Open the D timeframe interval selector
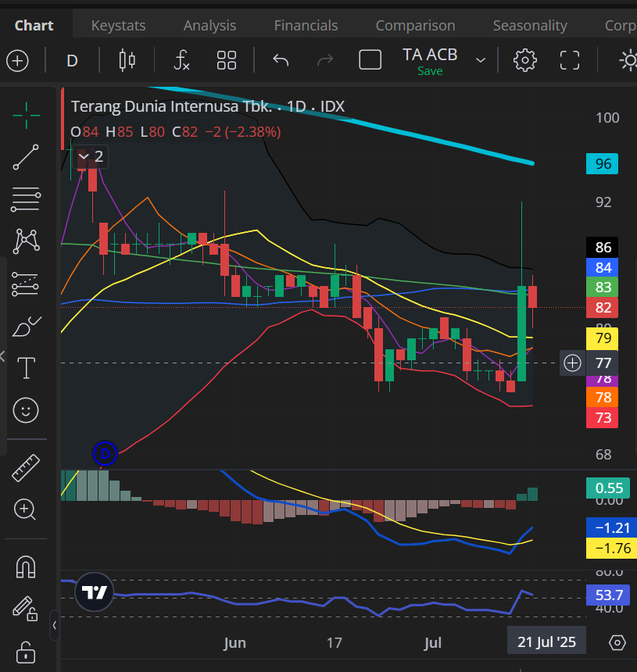 [72, 60]
